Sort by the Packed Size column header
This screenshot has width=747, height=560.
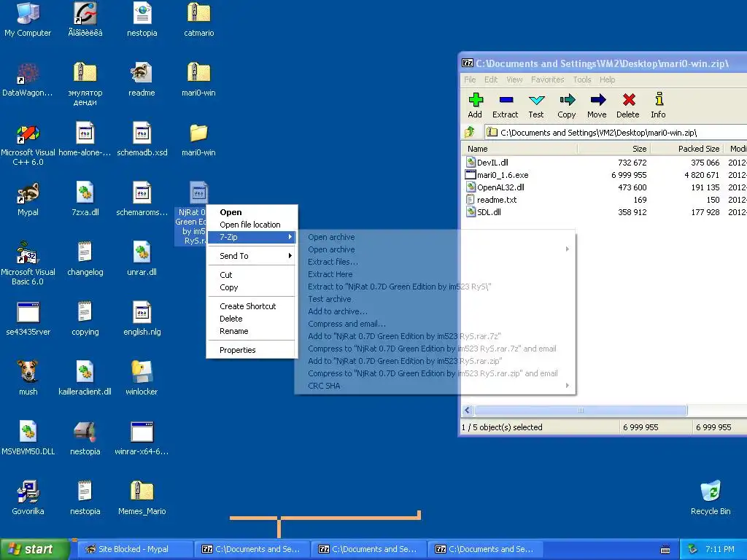click(x=686, y=149)
